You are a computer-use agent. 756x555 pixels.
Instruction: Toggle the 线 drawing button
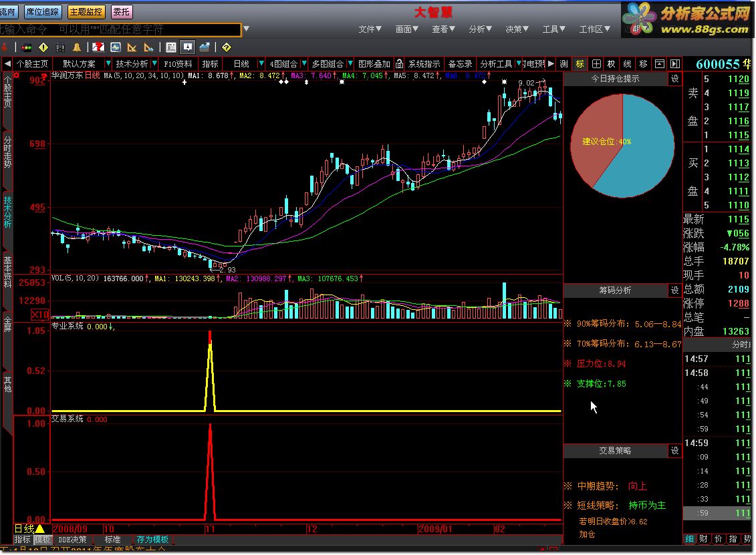click(x=627, y=64)
